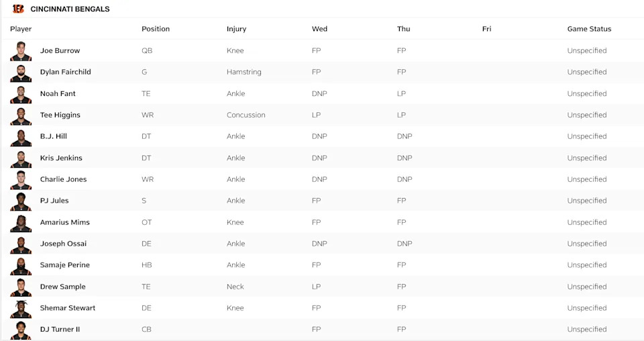
Task: Click Tee Higgins' player headshot
Action: 21,115
